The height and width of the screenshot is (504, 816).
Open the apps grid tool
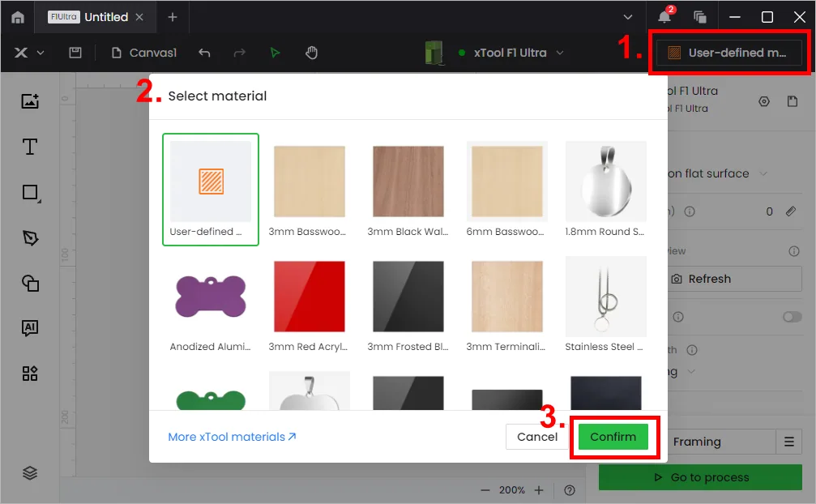click(x=30, y=374)
